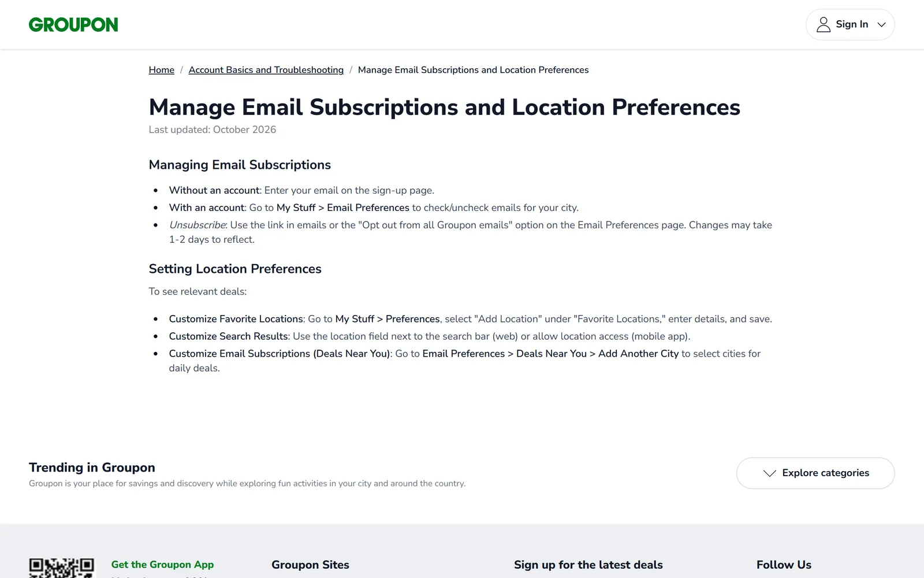Click the Groupon logo
Viewport: 924px width, 578px height.
[73, 25]
